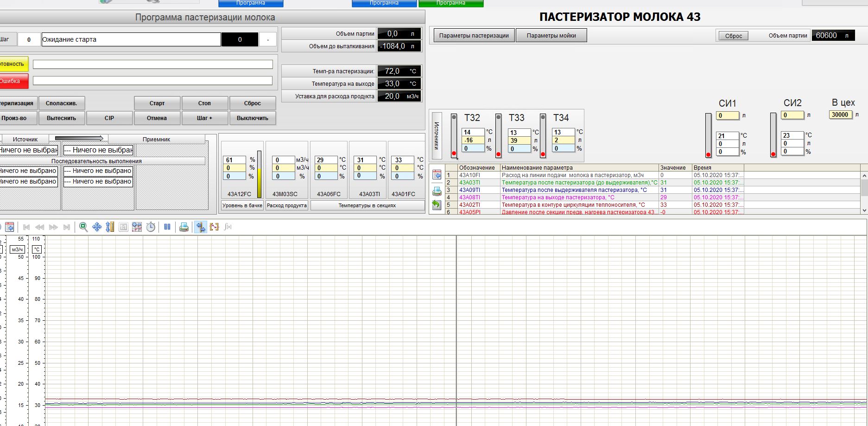Screen dimensions: 868x426
Task: Click the Источники vertical button
Action: [436, 135]
